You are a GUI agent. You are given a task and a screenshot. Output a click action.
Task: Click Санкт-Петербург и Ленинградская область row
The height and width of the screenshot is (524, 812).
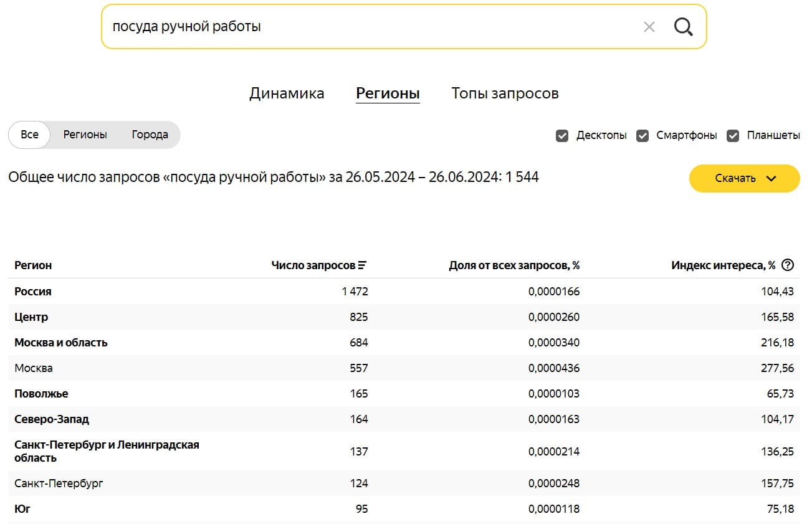tap(404, 451)
